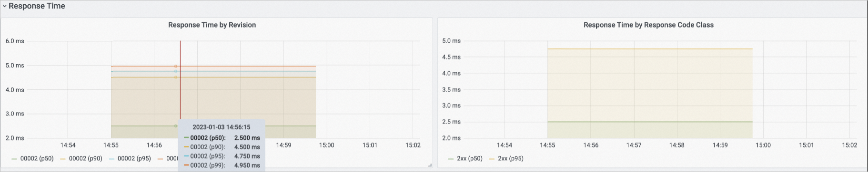
Task: Click the panel resize handle of Revision panel
Action: [430, 165]
